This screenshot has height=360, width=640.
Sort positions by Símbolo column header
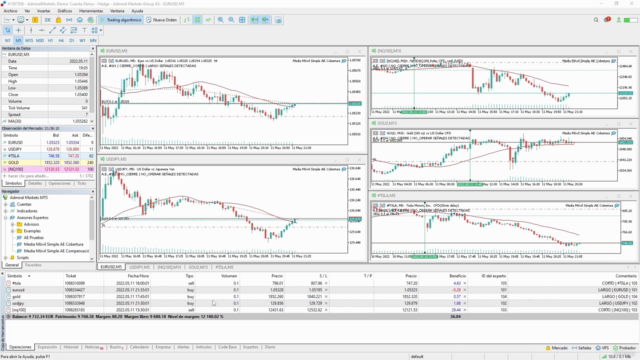(x=14, y=276)
